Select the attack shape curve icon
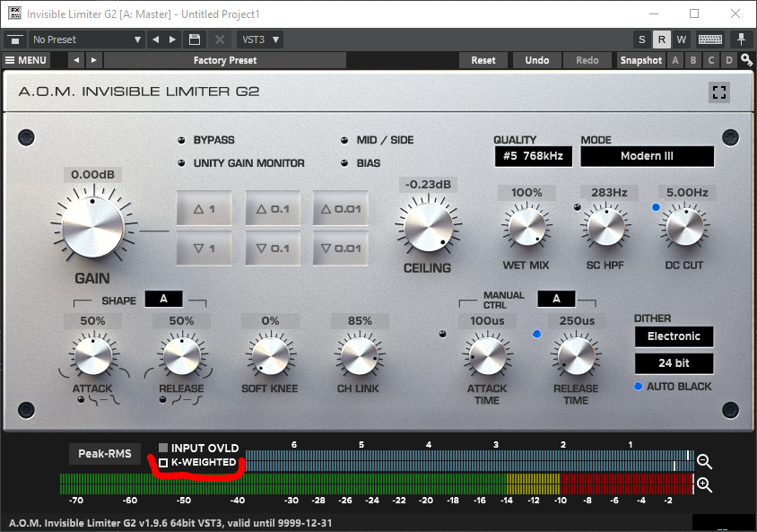 coord(99,400)
